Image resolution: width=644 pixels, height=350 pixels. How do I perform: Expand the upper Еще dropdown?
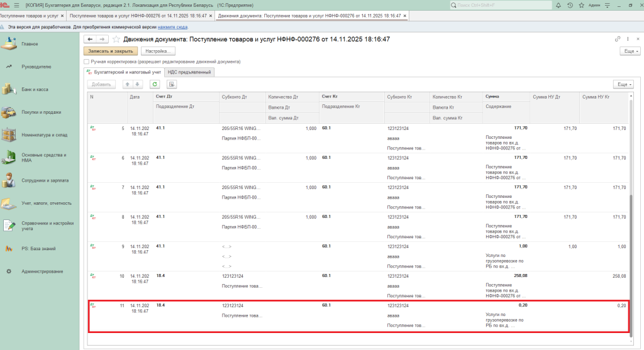[629, 51]
